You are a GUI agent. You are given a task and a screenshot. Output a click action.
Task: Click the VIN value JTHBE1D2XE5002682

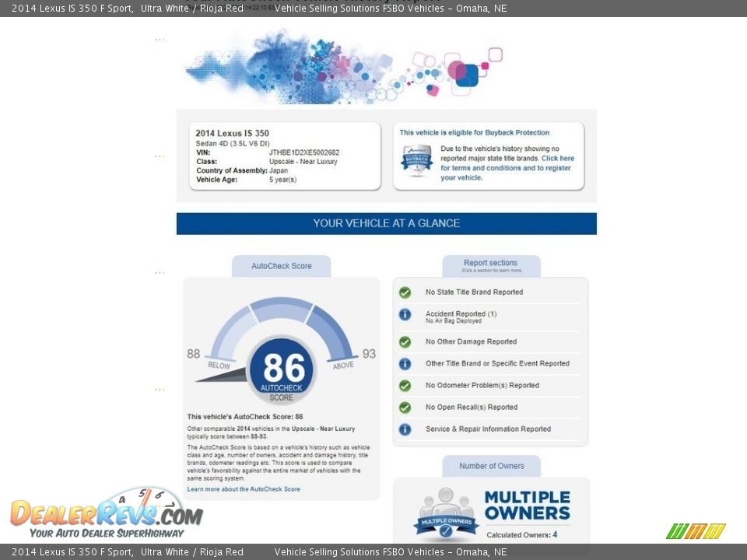tap(304, 153)
